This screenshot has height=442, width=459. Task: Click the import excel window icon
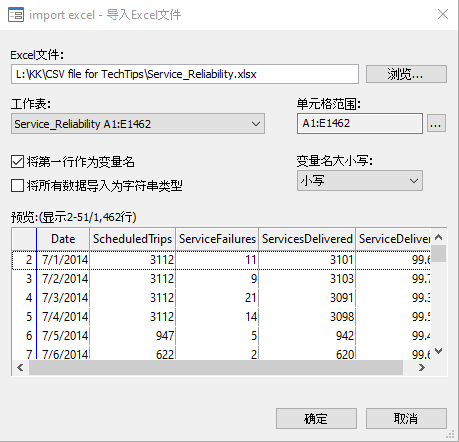16,15
